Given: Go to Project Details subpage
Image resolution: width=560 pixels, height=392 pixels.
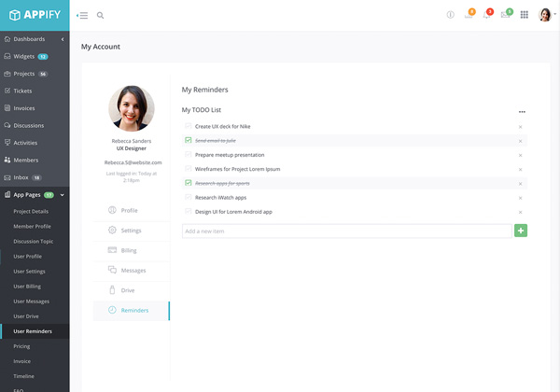Looking at the screenshot, I should pos(31,211).
